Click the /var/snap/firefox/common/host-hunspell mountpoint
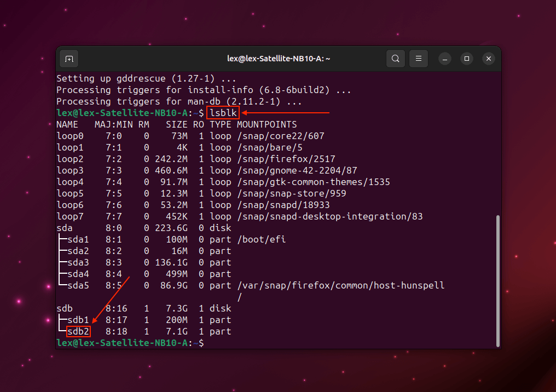The width and height of the screenshot is (556, 392). (340, 286)
